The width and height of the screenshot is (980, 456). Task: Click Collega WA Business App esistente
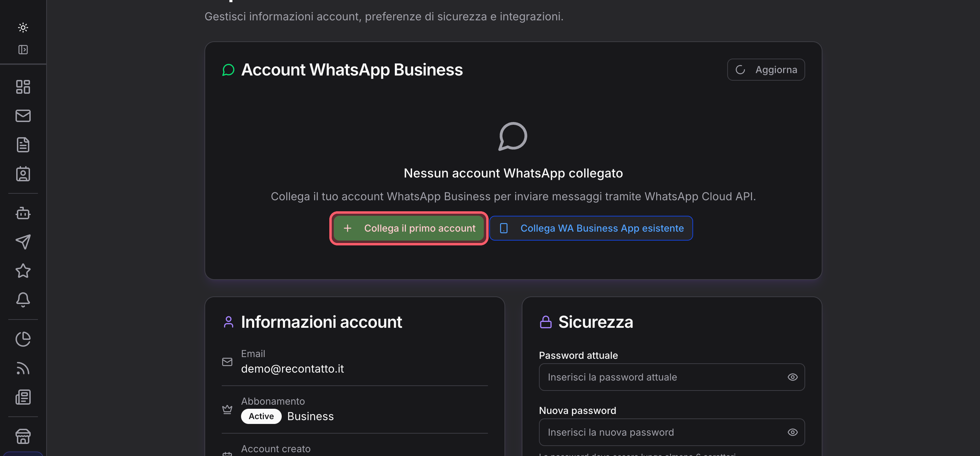coord(591,228)
